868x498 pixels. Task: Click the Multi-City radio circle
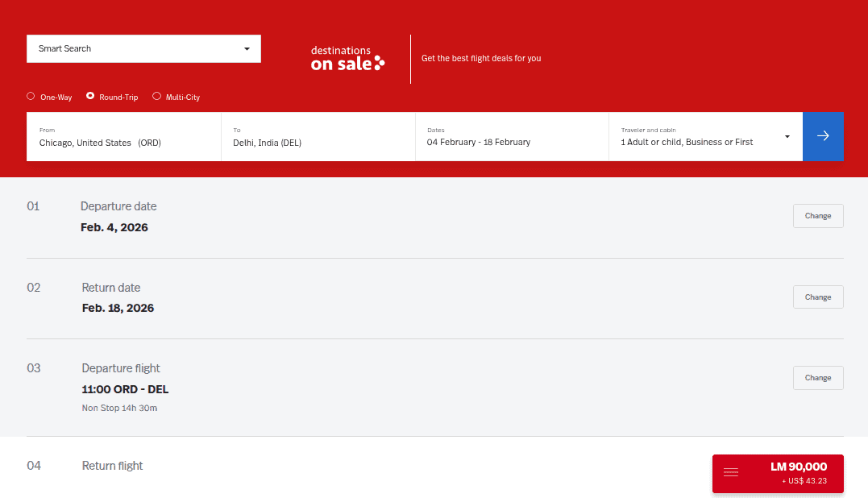coord(156,96)
